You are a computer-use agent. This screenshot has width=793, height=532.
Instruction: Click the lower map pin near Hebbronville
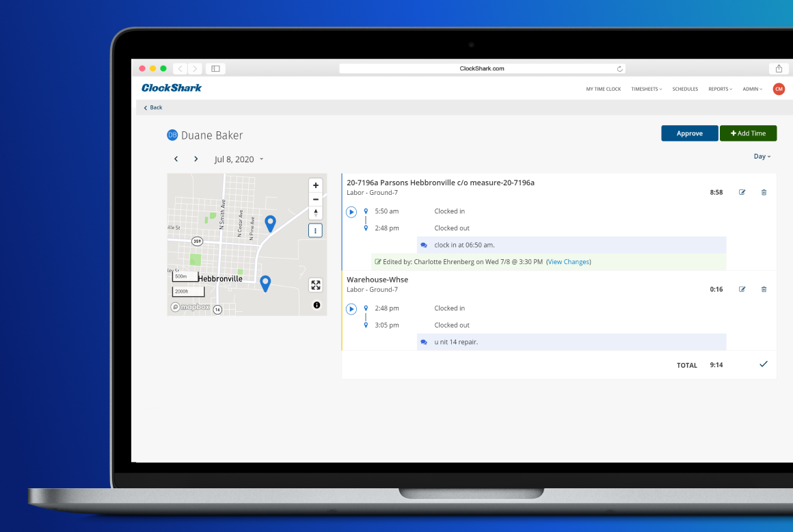pos(265,283)
